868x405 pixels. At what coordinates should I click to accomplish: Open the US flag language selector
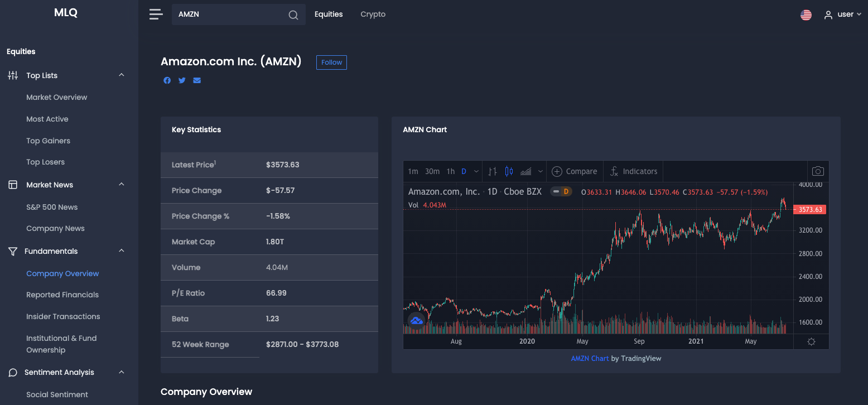[806, 15]
